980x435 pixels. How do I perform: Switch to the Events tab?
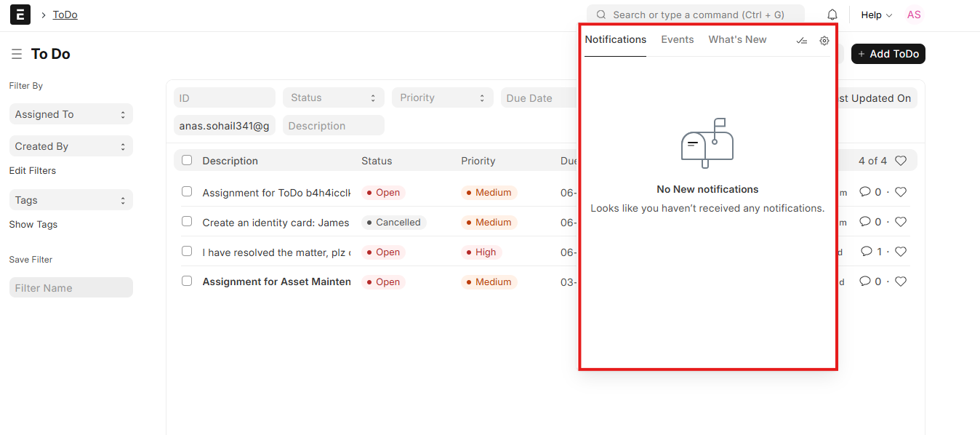click(678, 39)
